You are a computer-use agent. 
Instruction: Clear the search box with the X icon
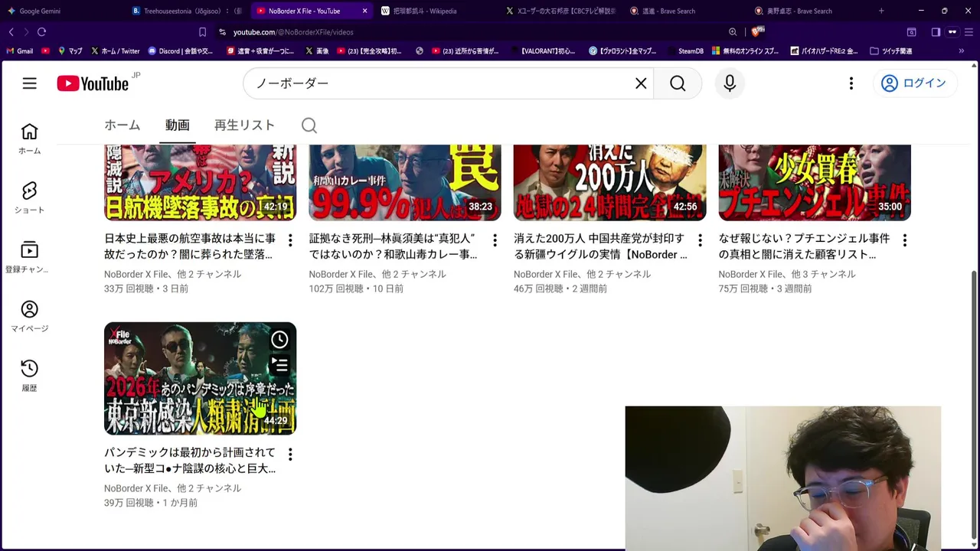[641, 83]
